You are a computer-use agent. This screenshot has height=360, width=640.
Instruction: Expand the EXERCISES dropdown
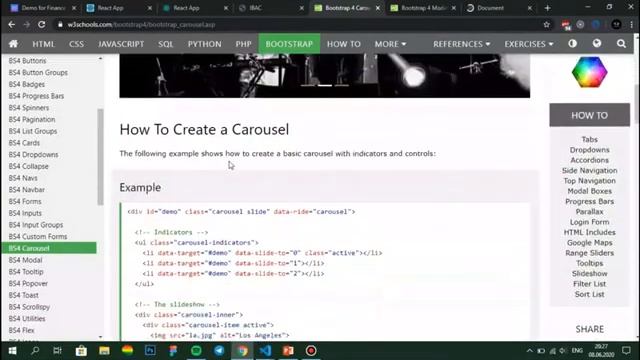pyautogui.click(x=529, y=44)
